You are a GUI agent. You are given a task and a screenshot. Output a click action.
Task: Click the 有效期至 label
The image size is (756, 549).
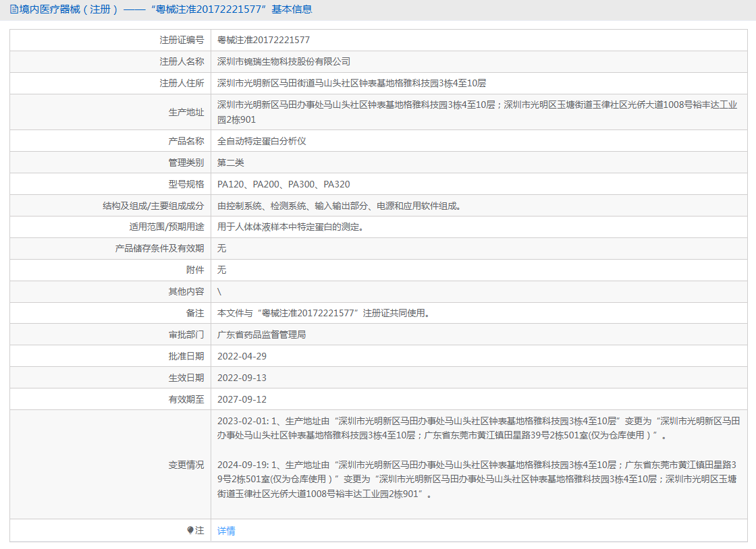[x=186, y=400]
